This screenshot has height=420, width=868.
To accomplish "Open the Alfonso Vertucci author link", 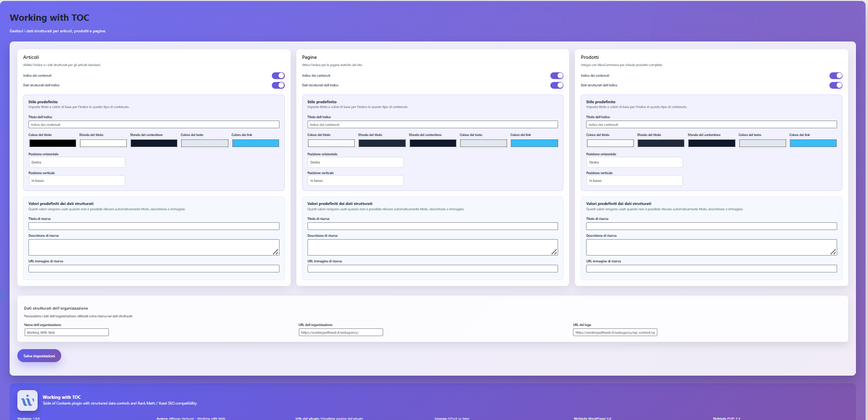I will click(x=197, y=418).
